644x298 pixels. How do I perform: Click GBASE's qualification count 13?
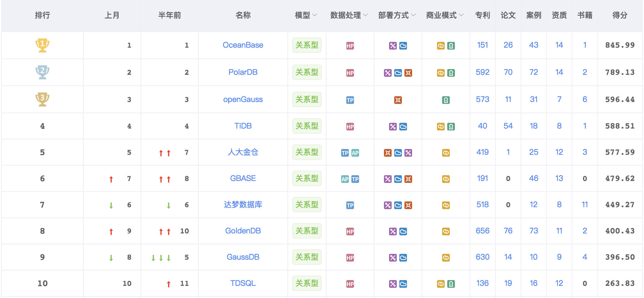coord(559,178)
